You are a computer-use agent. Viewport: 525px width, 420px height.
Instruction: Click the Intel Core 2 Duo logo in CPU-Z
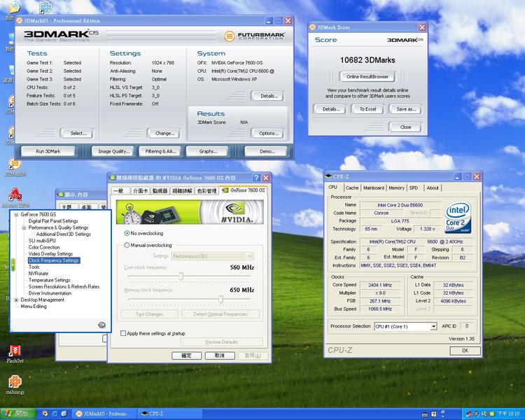pos(458,218)
